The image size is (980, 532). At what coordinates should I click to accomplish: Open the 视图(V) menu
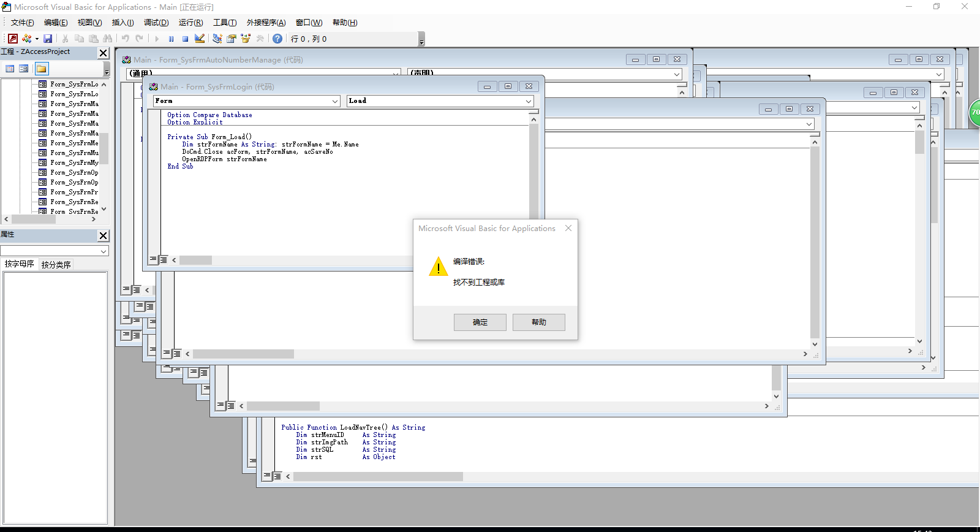coord(89,23)
